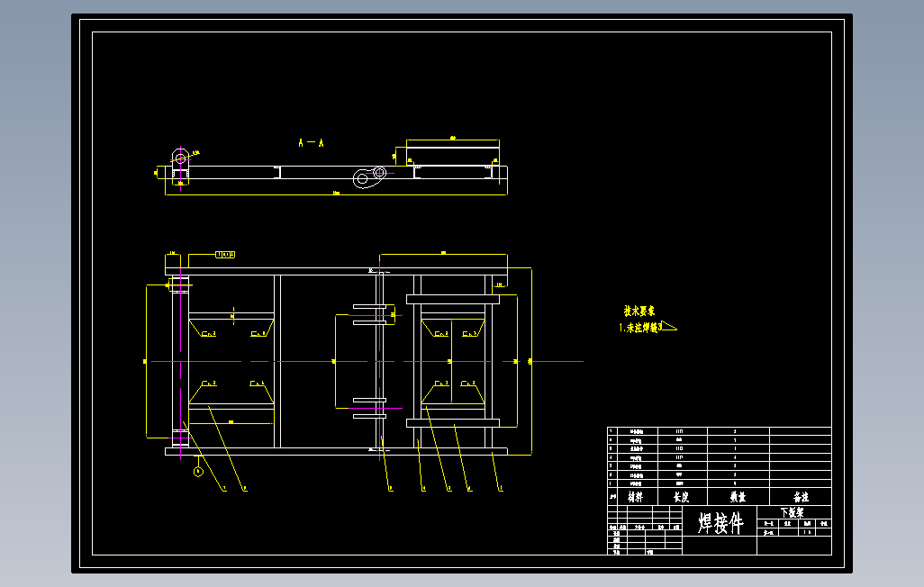
Task: Click the '材料' column header
Action: pos(635,497)
